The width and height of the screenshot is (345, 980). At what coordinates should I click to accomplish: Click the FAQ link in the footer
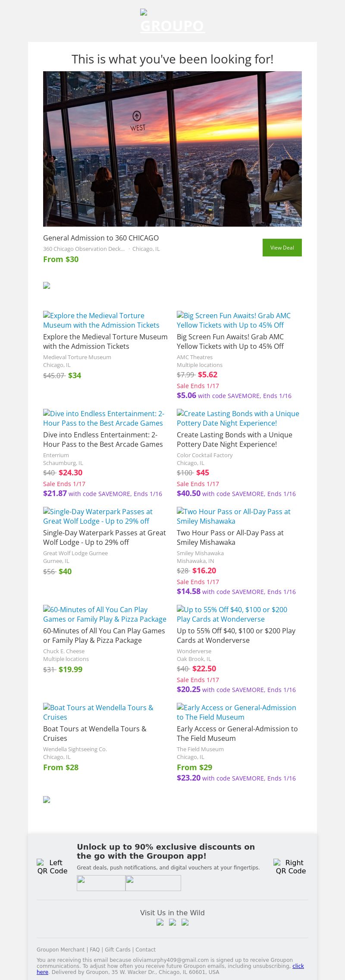tap(94, 949)
